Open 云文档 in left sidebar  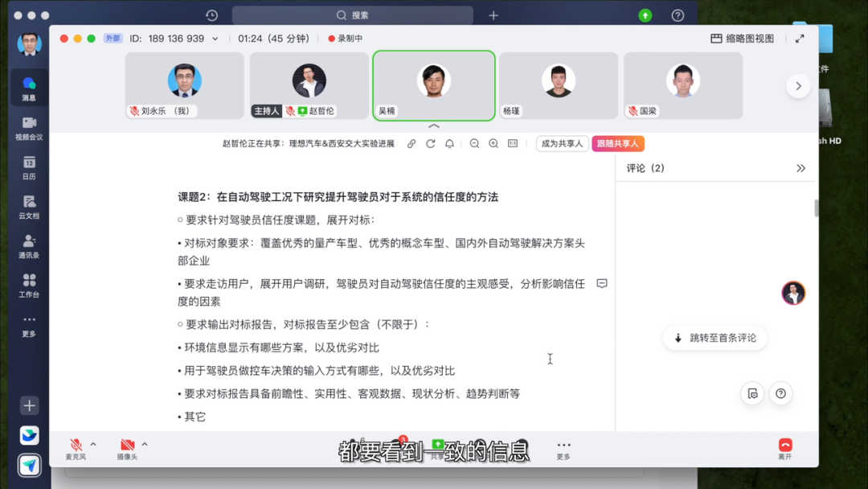click(29, 207)
